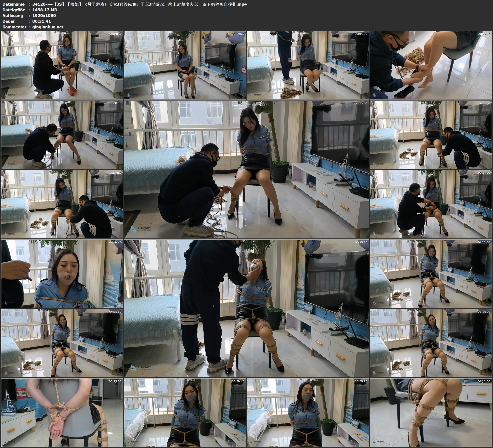
Task: Click the thumbnail marked 00:20:00
Action: click(x=431, y=273)
